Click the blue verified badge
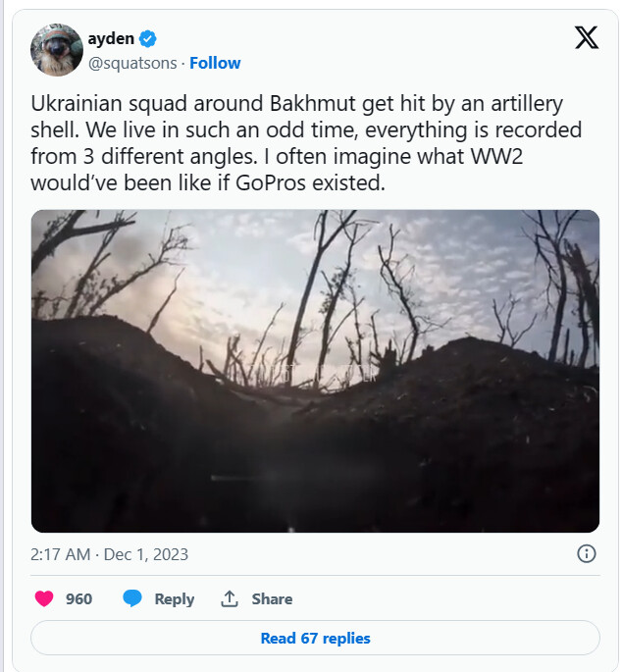The image size is (622, 672). click(x=148, y=39)
